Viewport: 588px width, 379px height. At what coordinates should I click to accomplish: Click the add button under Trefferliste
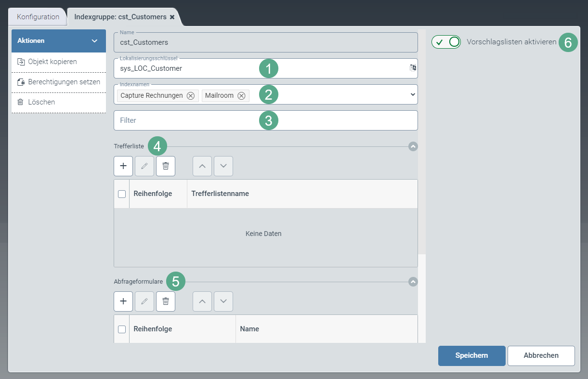point(123,166)
